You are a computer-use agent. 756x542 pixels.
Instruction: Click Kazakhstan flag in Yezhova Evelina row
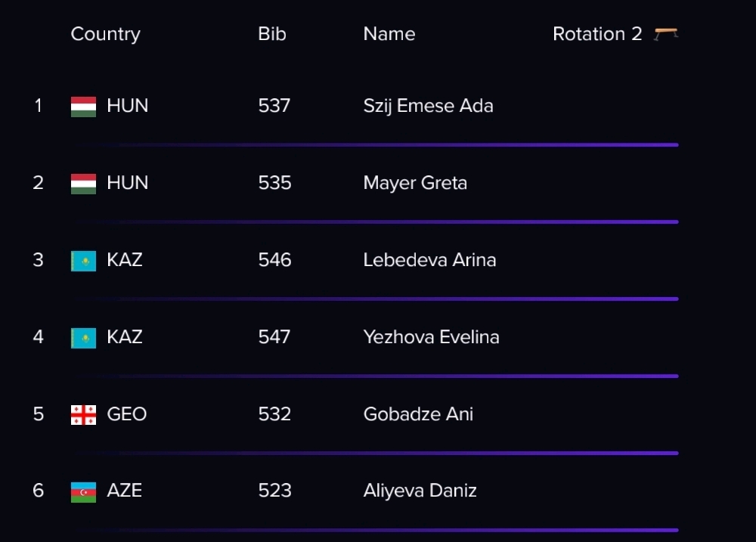pyautogui.click(x=83, y=338)
